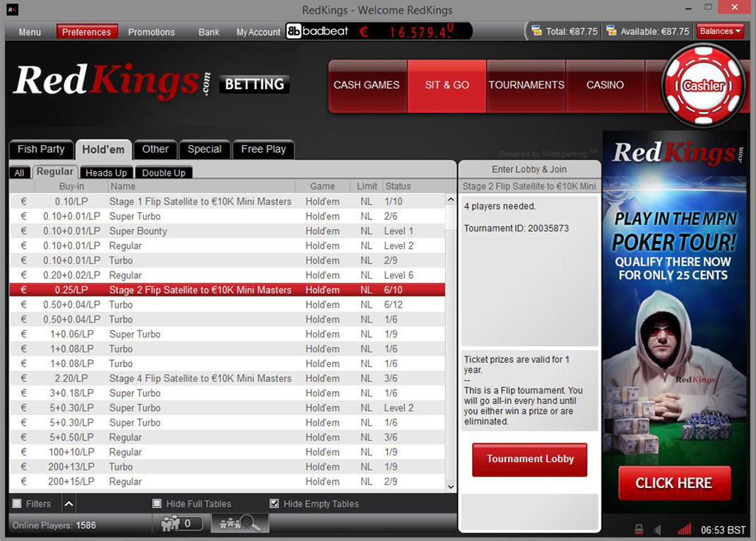756x541 pixels.
Task: Switch to Cash Games
Action: point(367,86)
